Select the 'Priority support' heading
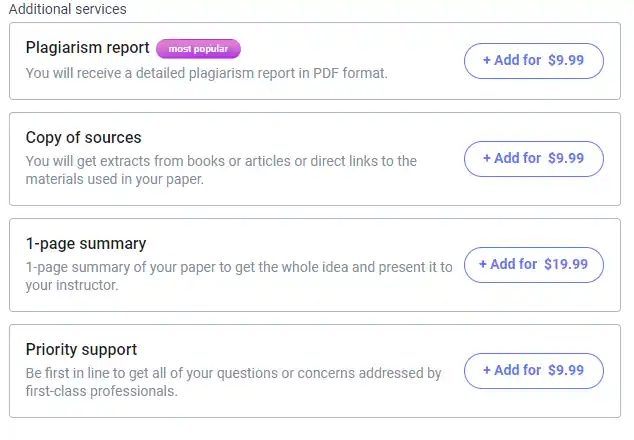Viewport: 634px width, 440px height. pyautogui.click(x=81, y=349)
